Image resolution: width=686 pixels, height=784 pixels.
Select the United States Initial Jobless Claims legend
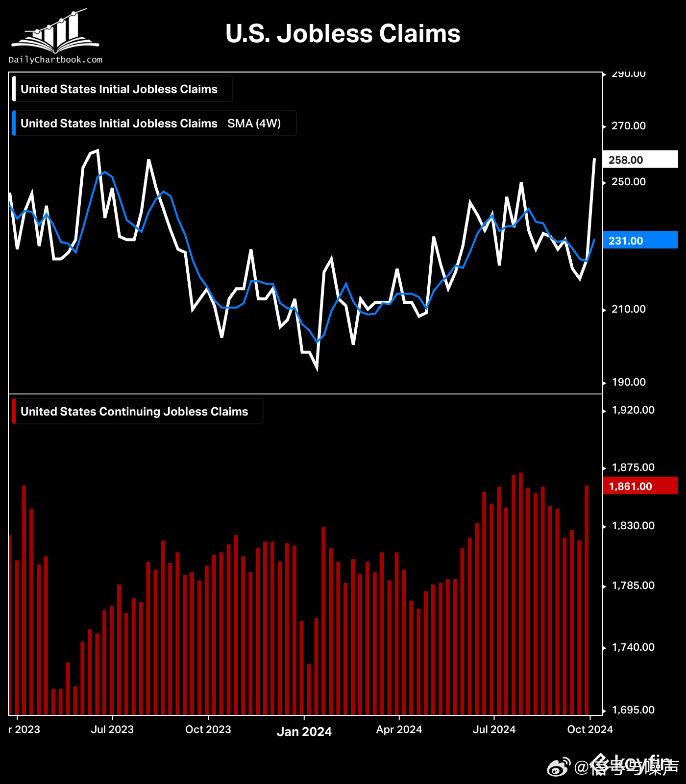tap(119, 89)
